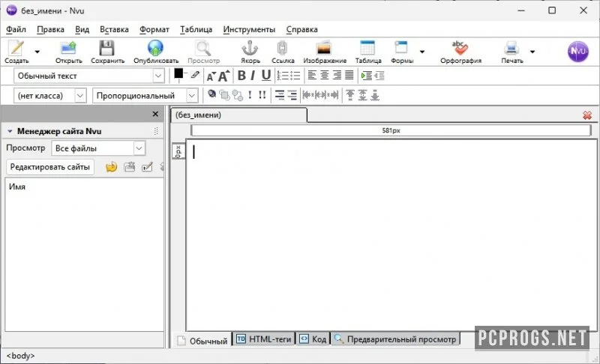The width and height of the screenshot is (600, 364).
Task: Click the send to back icon
Action: point(237,95)
